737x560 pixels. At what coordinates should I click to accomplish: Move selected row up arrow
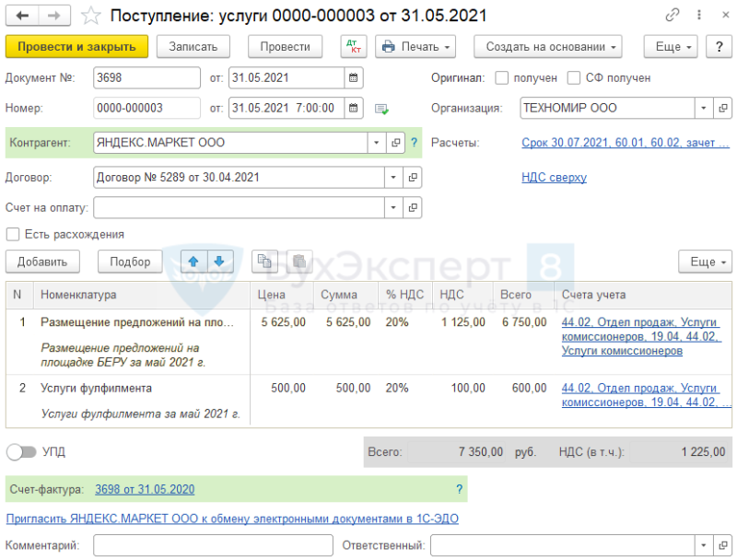193,262
